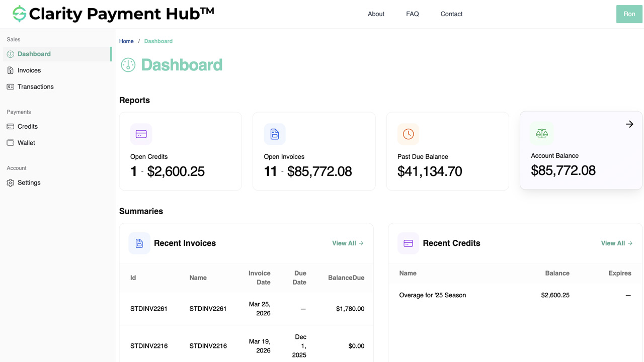
Task: Click the Ron account button
Action: 629,14
